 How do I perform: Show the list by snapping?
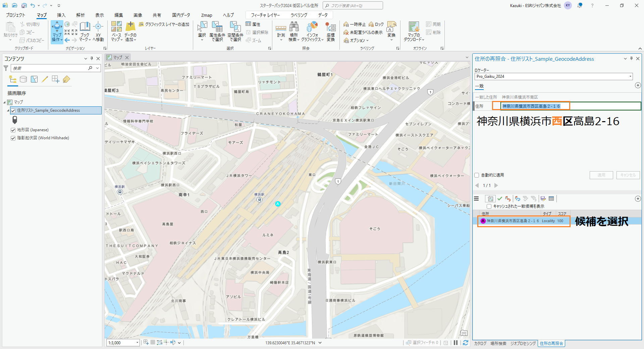click(56, 79)
